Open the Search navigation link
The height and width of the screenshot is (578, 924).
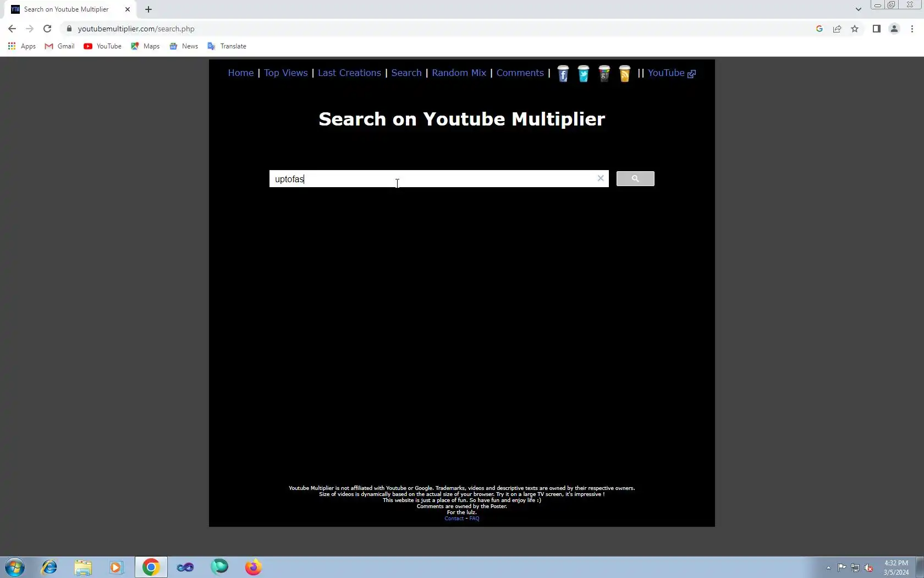click(x=406, y=73)
